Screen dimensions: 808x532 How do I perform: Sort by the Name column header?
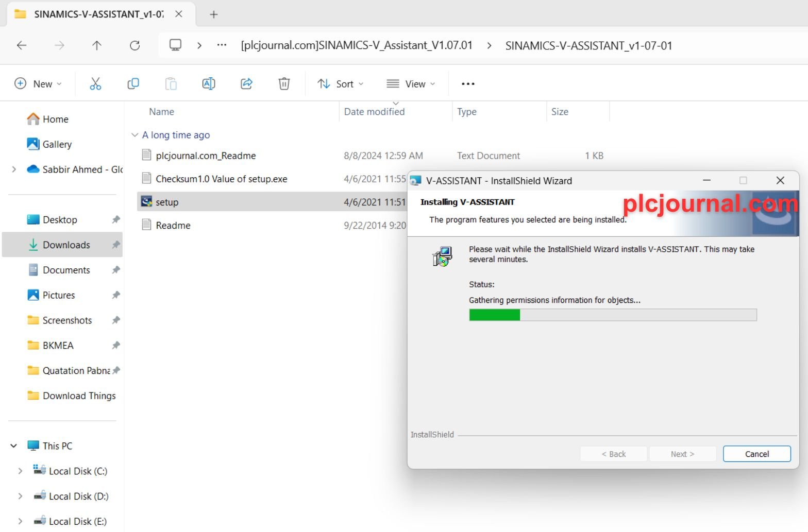coord(162,112)
